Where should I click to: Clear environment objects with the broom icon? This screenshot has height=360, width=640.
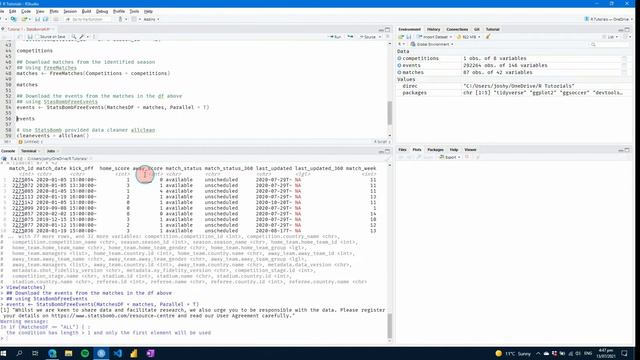[x=488, y=37]
